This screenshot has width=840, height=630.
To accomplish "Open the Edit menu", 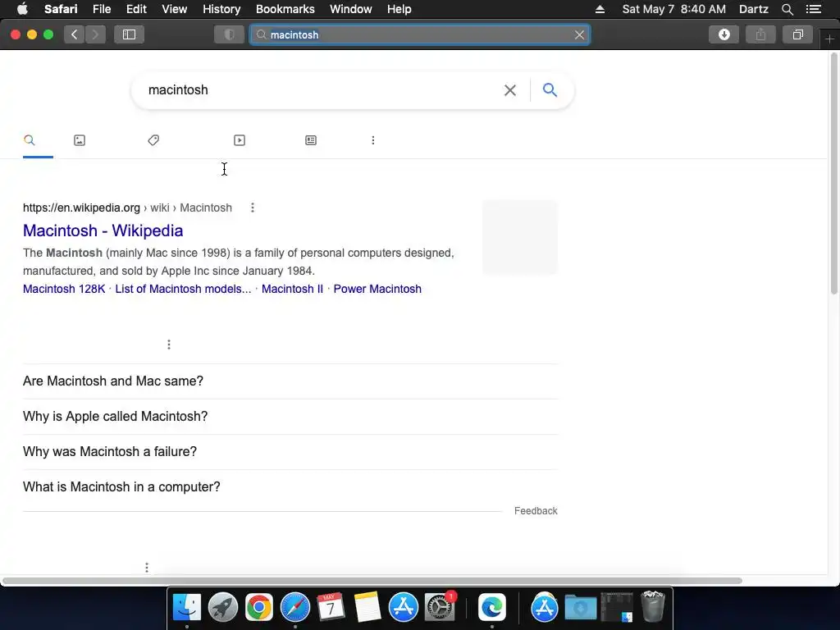I will click(136, 9).
